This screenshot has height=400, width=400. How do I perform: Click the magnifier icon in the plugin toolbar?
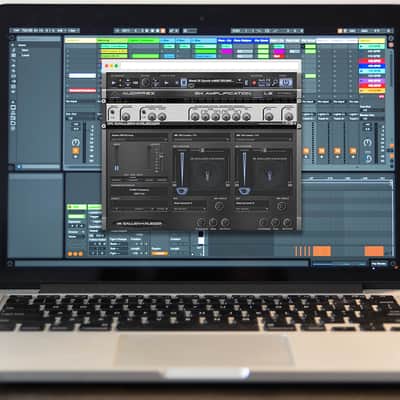coord(275,82)
